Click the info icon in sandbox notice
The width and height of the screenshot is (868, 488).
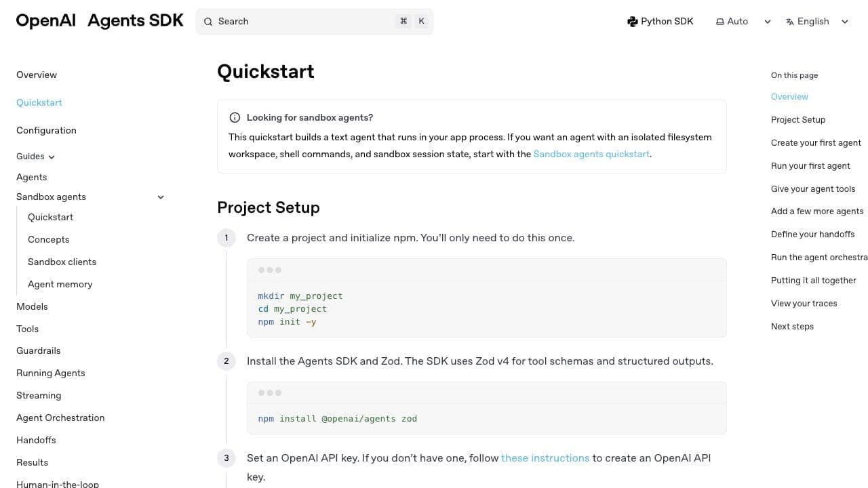point(235,117)
